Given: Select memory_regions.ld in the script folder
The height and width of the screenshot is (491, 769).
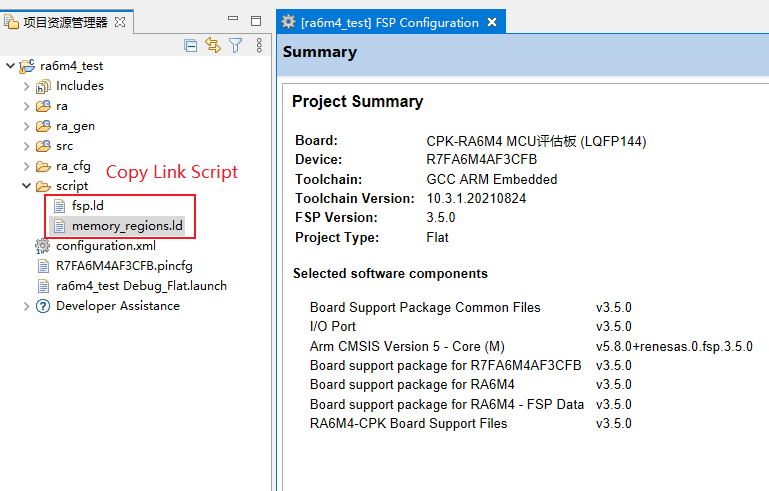Looking at the screenshot, I should click(126, 226).
